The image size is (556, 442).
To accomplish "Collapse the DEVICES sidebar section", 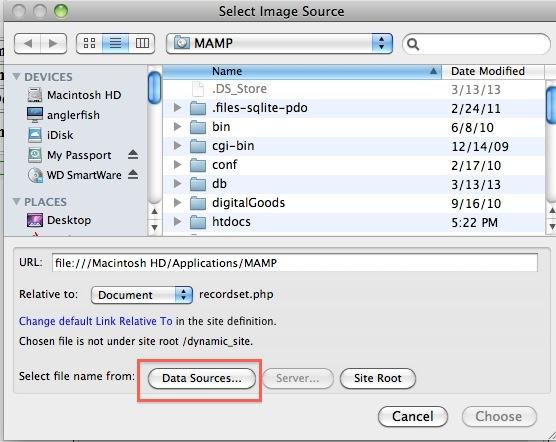I will 16,76.
